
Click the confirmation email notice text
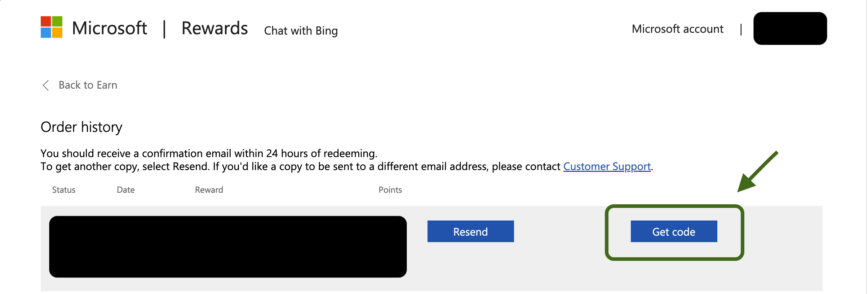coord(209,153)
